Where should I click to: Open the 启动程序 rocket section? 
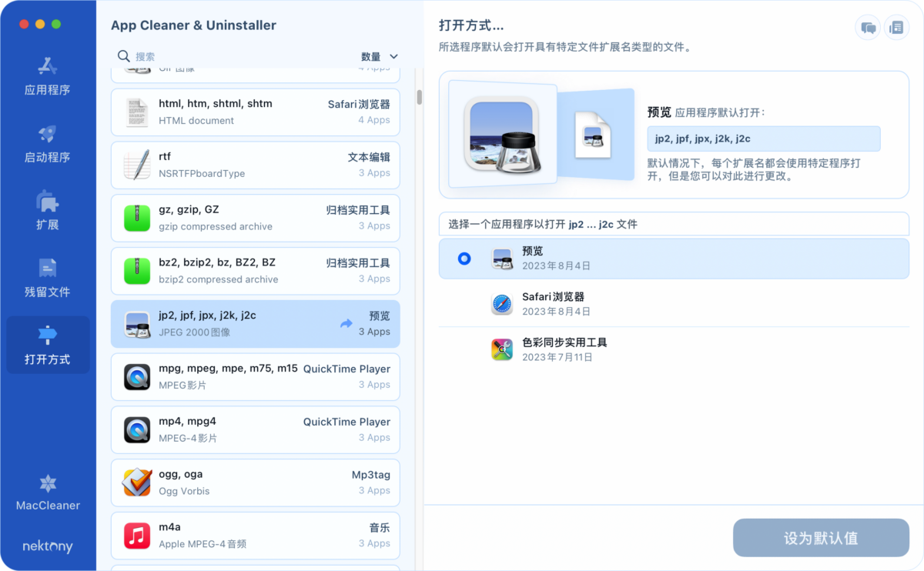click(x=48, y=143)
